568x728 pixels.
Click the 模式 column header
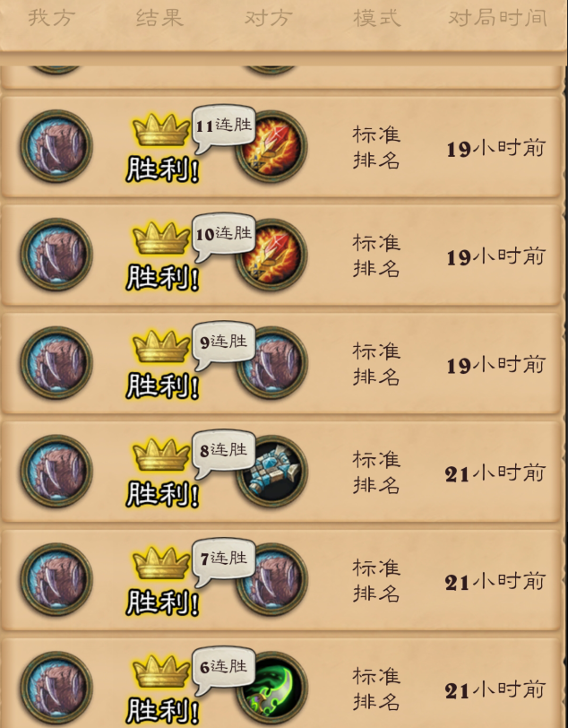[376, 18]
